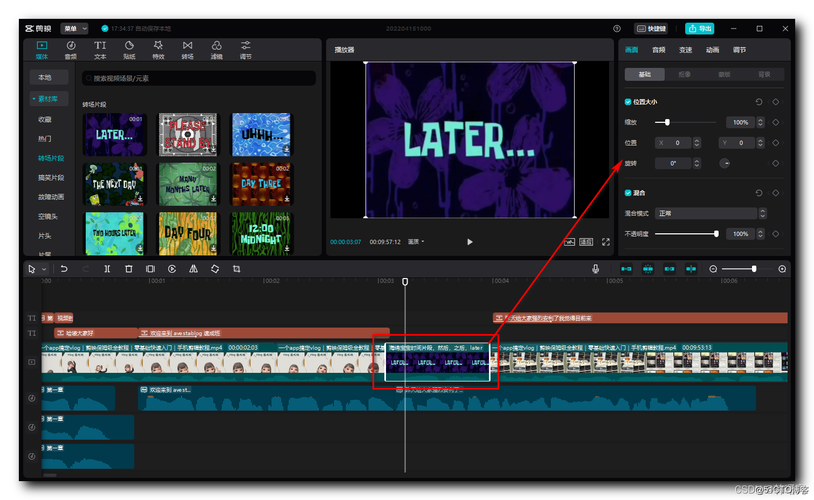
Task: Click the Y position stepper arrows
Action: (760, 143)
